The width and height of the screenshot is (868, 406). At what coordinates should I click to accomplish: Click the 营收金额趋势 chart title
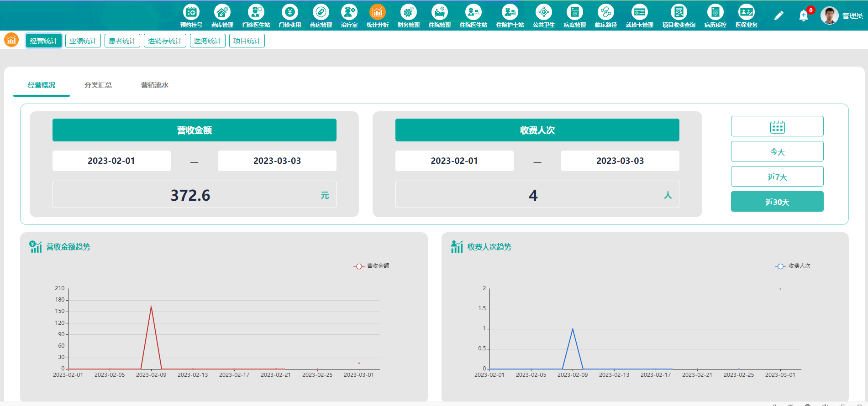point(68,247)
